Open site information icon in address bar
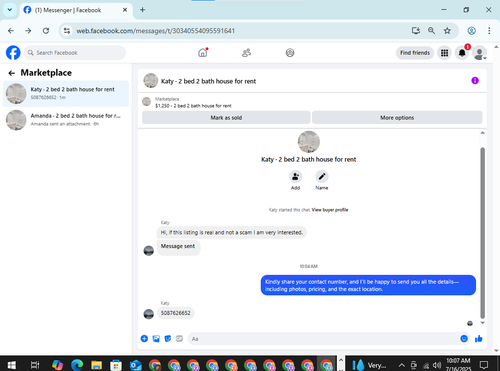The image size is (500, 371). pyautogui.click(x=67, y=31)
